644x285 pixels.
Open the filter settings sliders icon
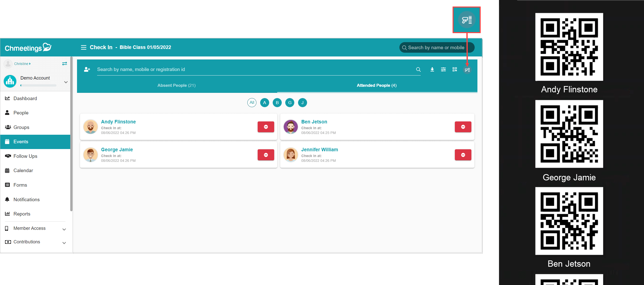pyautogui.click(x=443, y=69)
